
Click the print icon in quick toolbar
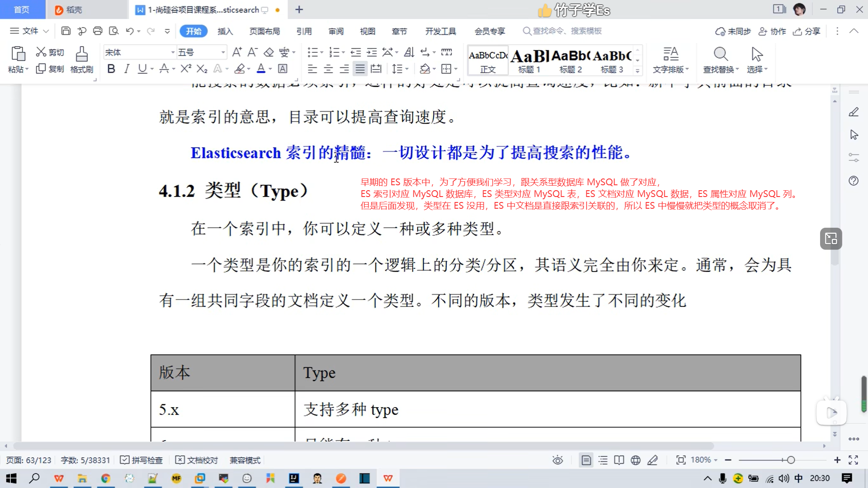tap(98, 31)
